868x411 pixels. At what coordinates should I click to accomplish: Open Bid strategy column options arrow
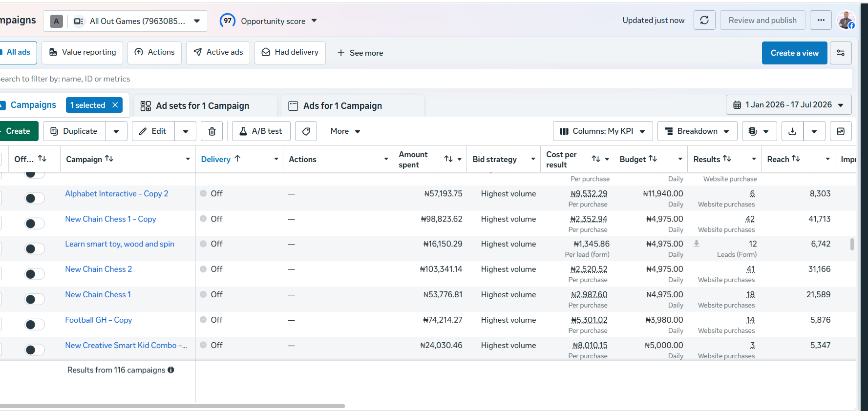[533, 159]
